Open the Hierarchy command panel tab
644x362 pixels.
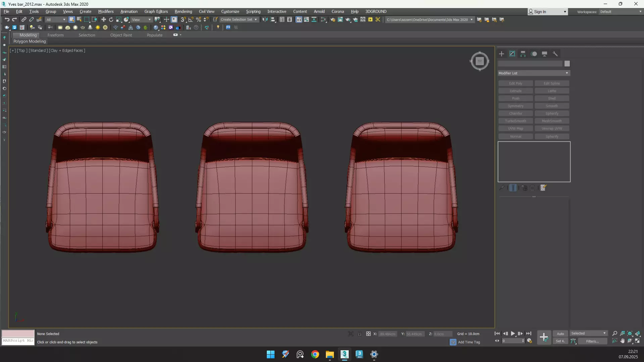[x=523, y=54]
